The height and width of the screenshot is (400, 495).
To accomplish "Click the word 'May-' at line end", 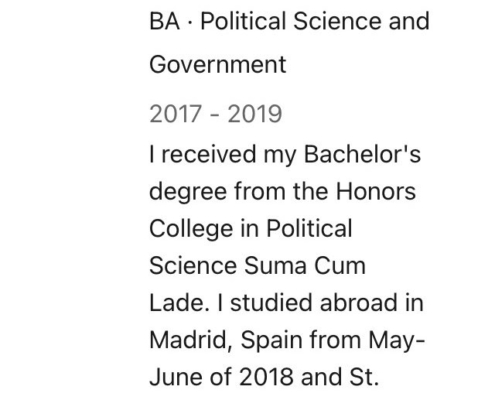I will click(397, 341).
